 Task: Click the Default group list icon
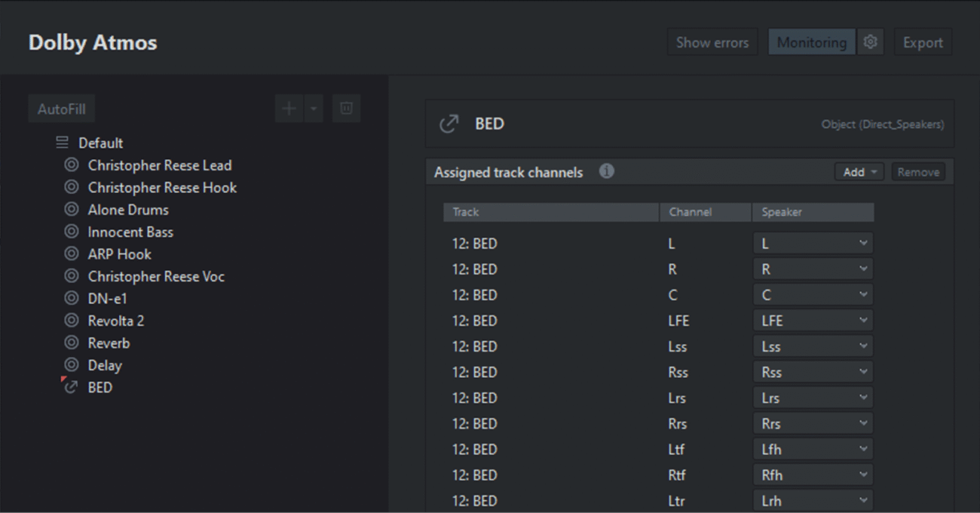pos(63,143)
